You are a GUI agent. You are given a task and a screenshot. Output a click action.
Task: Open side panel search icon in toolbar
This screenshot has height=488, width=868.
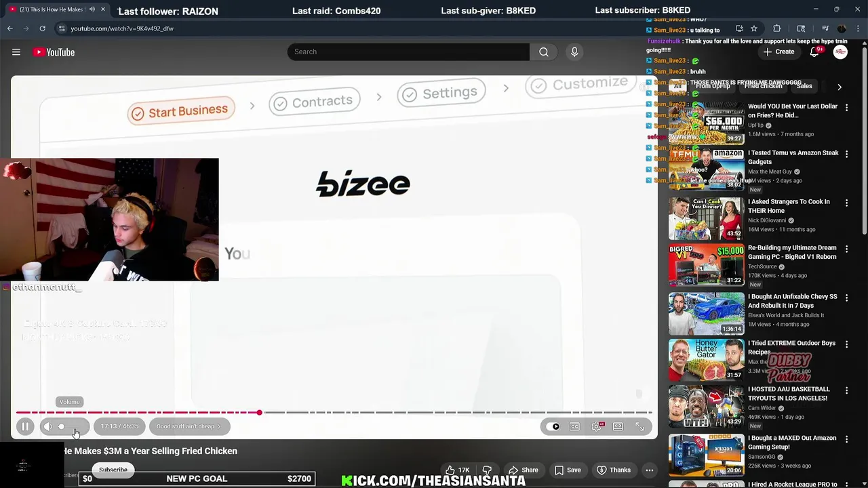tap(801, 28)
